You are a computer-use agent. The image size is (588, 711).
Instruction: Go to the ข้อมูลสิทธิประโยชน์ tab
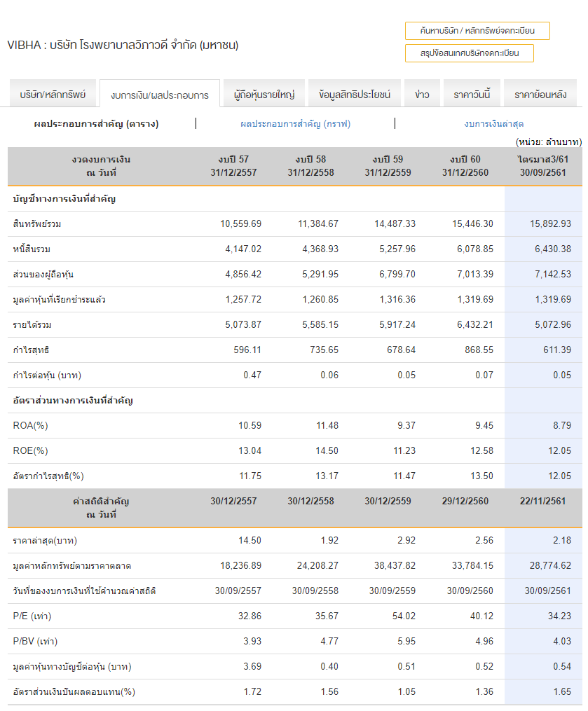tap(355, 95)
